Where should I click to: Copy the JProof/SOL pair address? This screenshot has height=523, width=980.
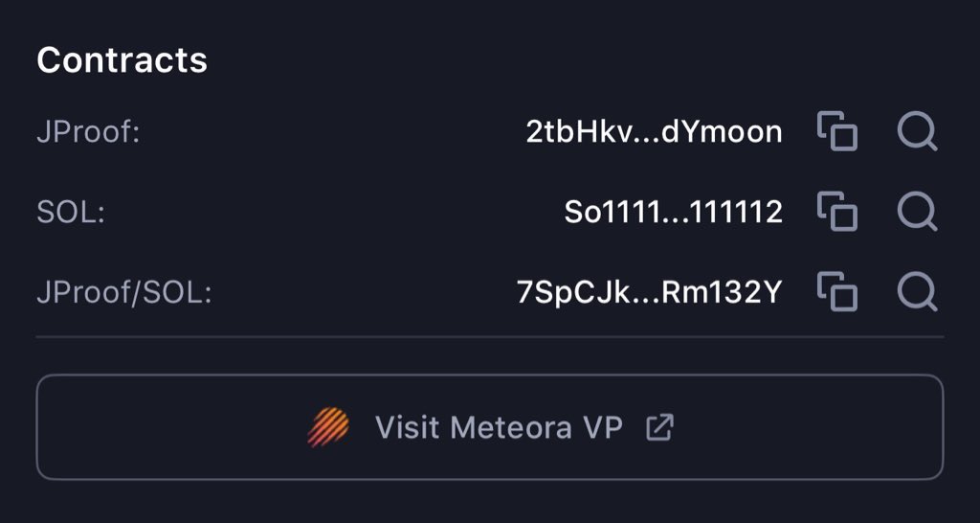[837, 292]
